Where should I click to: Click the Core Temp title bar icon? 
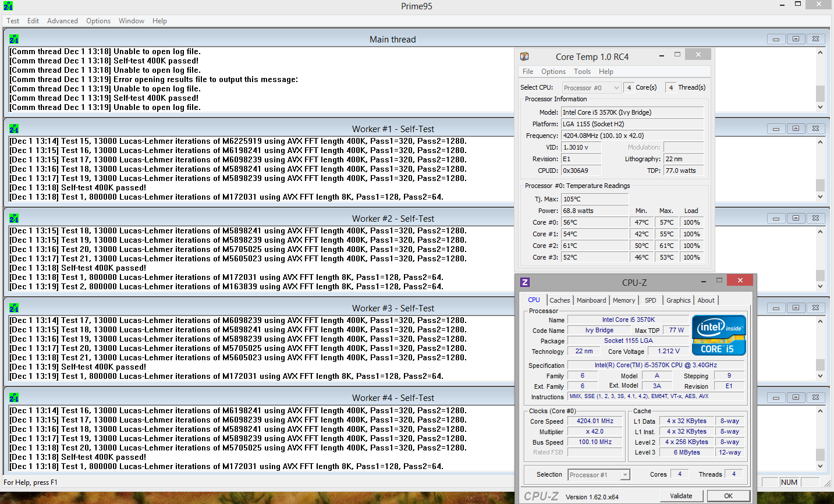524,56
